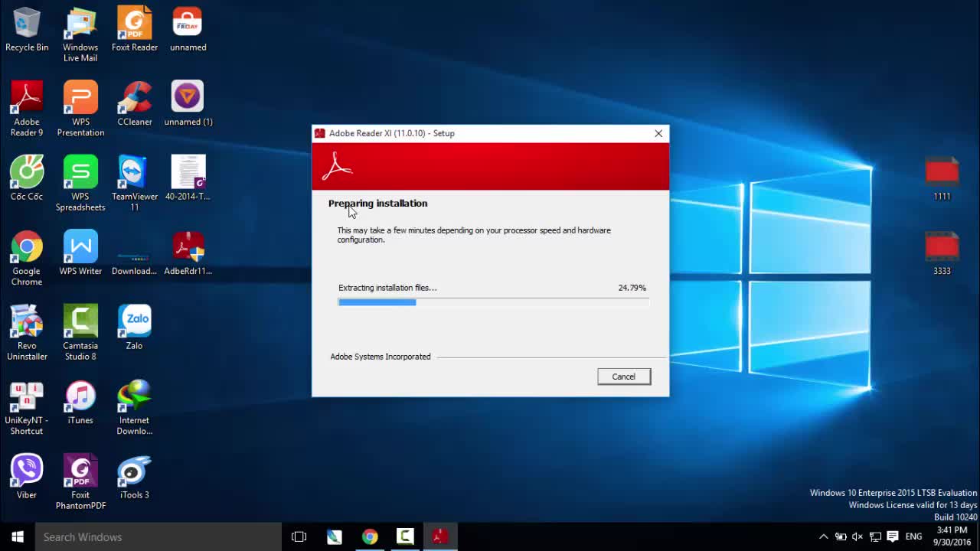The image size is (980, 551).
Task: Select the Foxit Reader desktop icon
Action: (134, 31)
